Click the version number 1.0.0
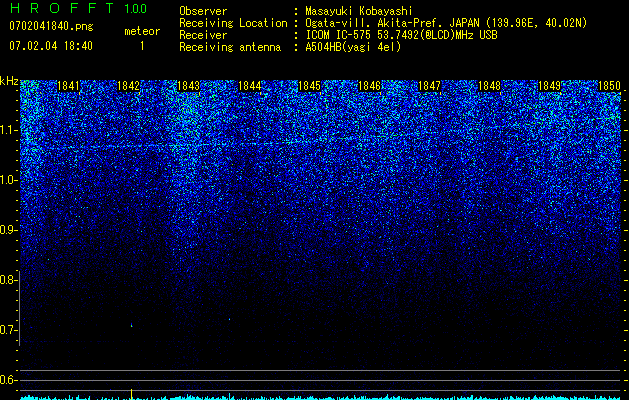 (x=135, y=8)
